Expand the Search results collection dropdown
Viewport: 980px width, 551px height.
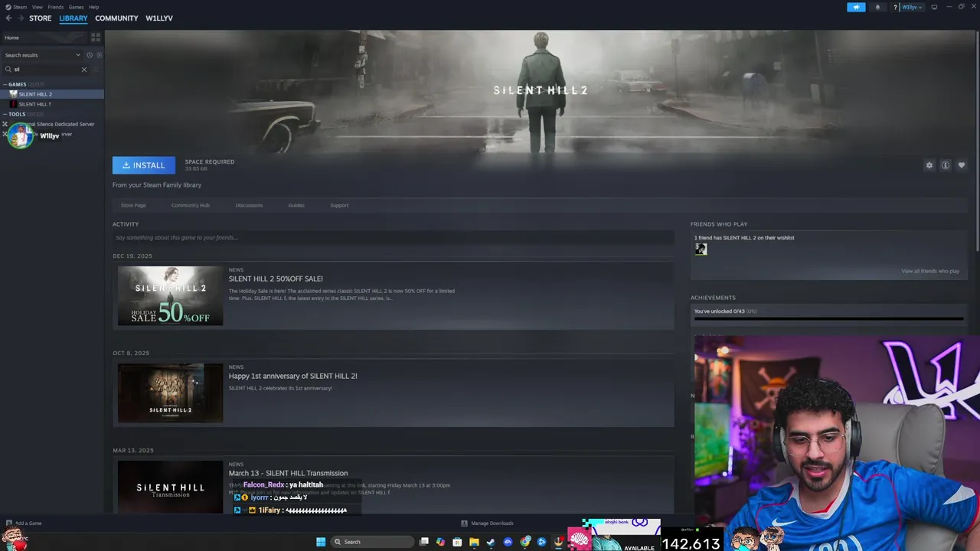pyautogui.click(x=42, y=55)
